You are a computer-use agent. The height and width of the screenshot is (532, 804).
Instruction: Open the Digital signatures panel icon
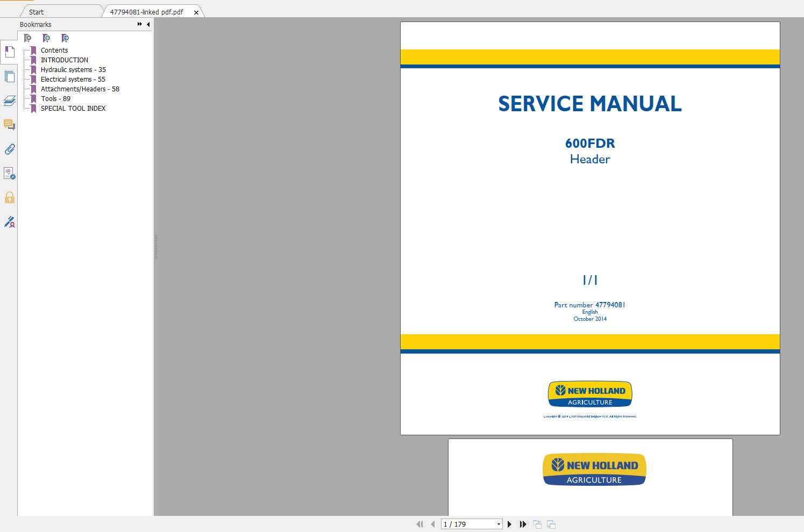click(x=9, y=173)
